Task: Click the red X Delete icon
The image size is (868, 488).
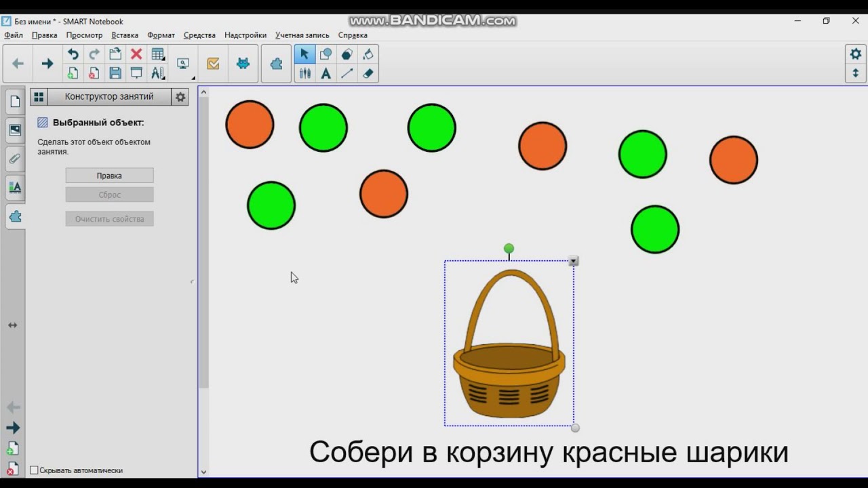Action: click(136, 54)
